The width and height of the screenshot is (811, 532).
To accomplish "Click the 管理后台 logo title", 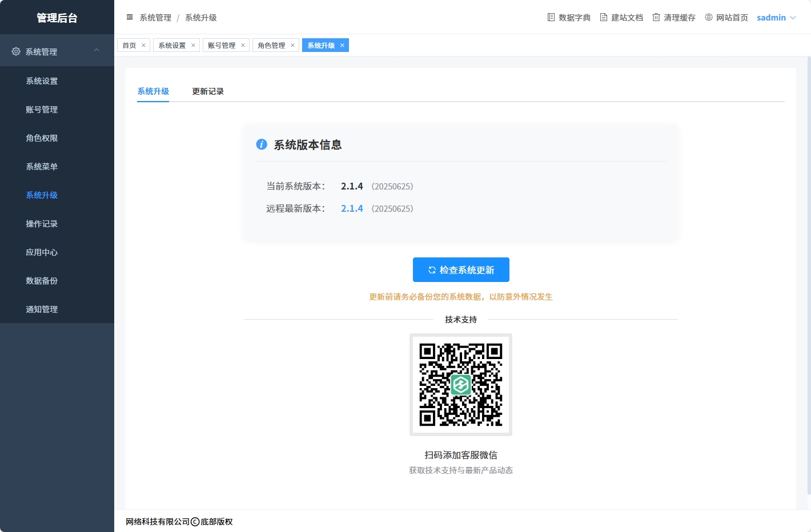I will [57, 18].
